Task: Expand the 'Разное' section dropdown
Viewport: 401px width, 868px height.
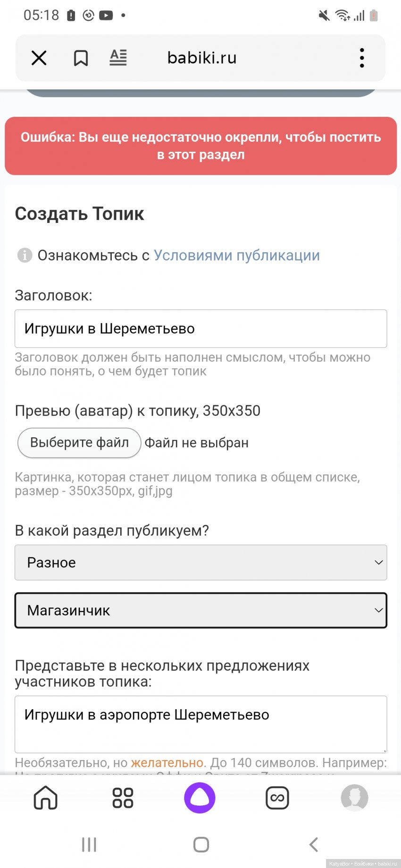Action: click(x=200, y=563)
